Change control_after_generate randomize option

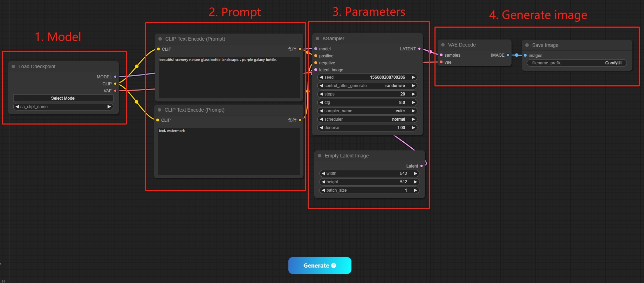pyautogui.click(x=367, y=86)
